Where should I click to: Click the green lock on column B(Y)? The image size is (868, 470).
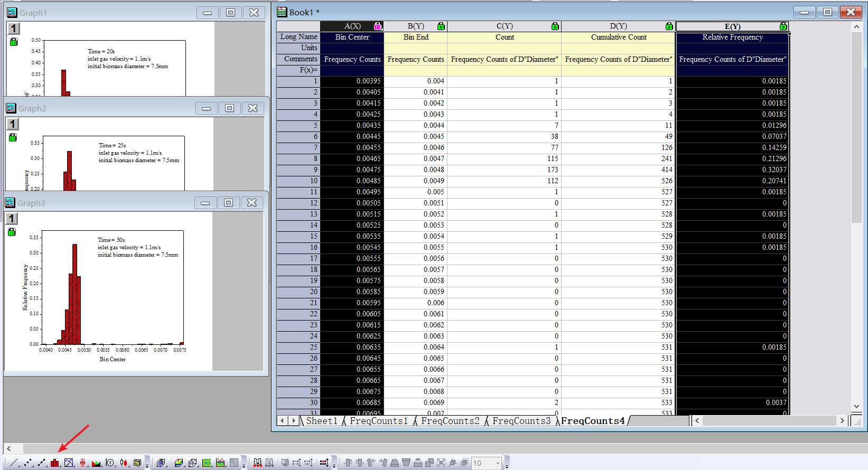click(441, 26)
